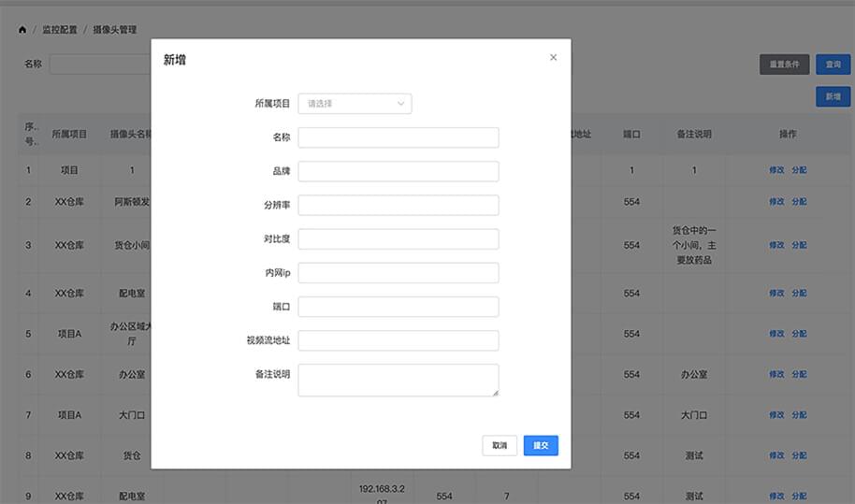Focus the 端口 input field
The width and height of the screenshot is (855, 504).
[398, 307]
